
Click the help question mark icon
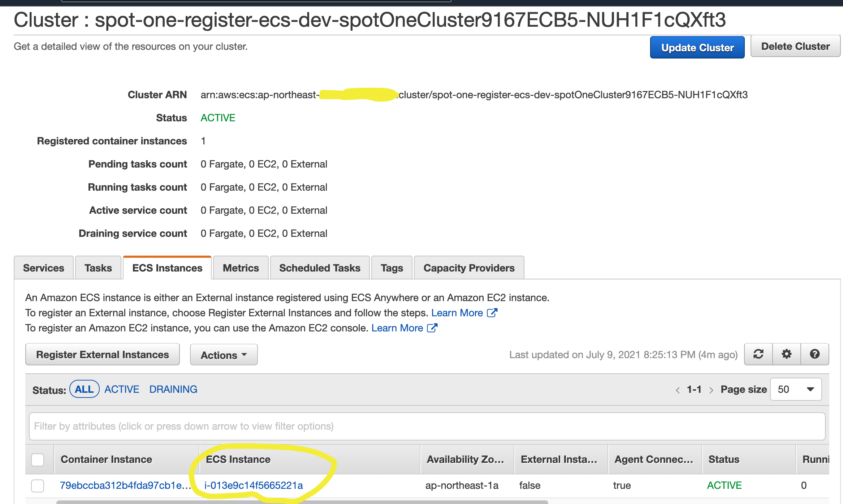[x=814, y=354]
